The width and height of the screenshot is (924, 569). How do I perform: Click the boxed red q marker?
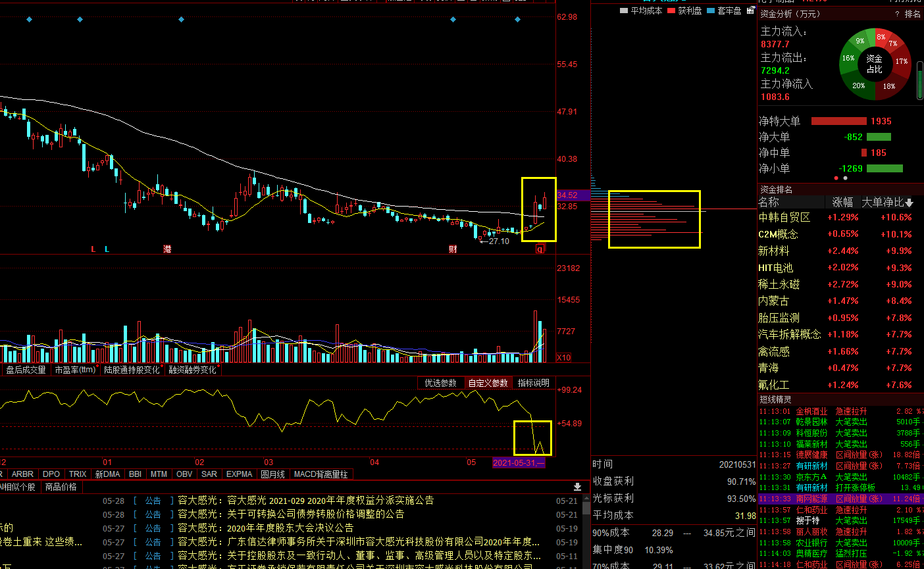(x=540, y=249)
